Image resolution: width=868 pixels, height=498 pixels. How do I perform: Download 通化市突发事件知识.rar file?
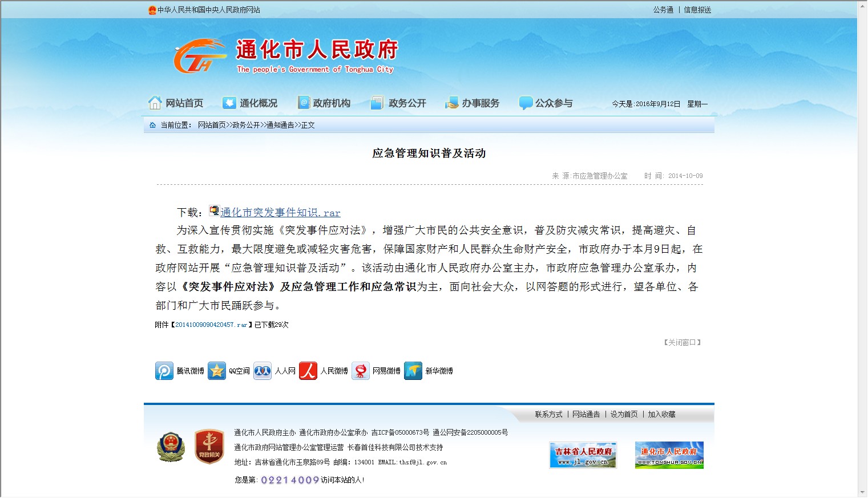[280, 213]
